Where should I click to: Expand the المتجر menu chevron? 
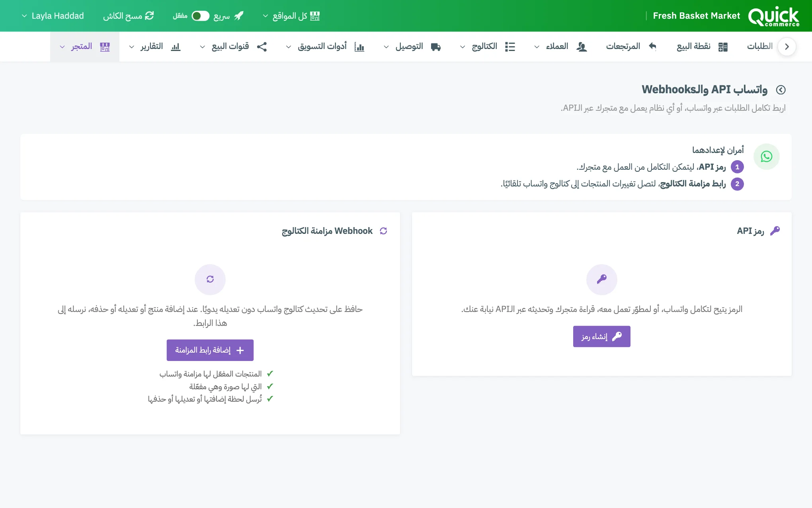click(62, 47)
